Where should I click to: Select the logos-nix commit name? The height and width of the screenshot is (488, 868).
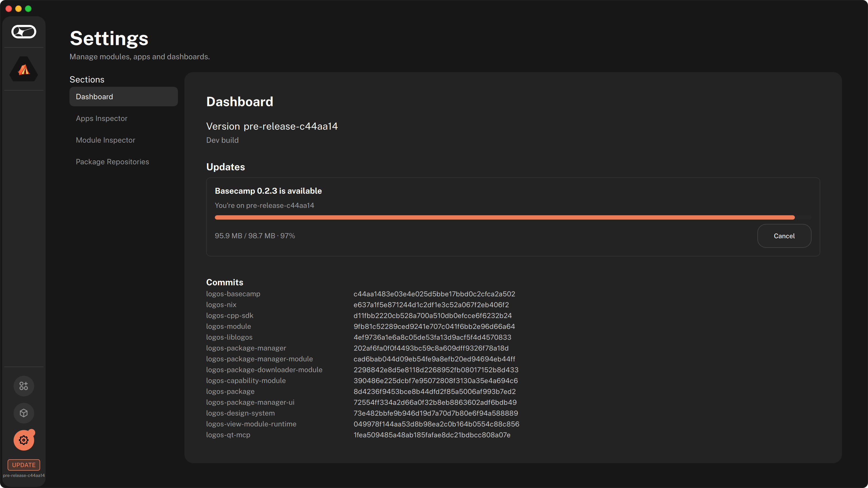click(221, 304)
